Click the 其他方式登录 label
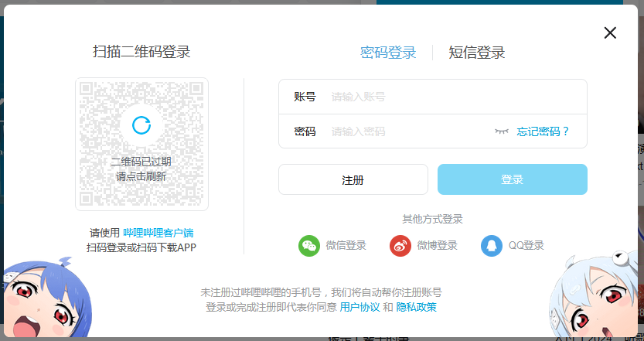 [432, 219]
